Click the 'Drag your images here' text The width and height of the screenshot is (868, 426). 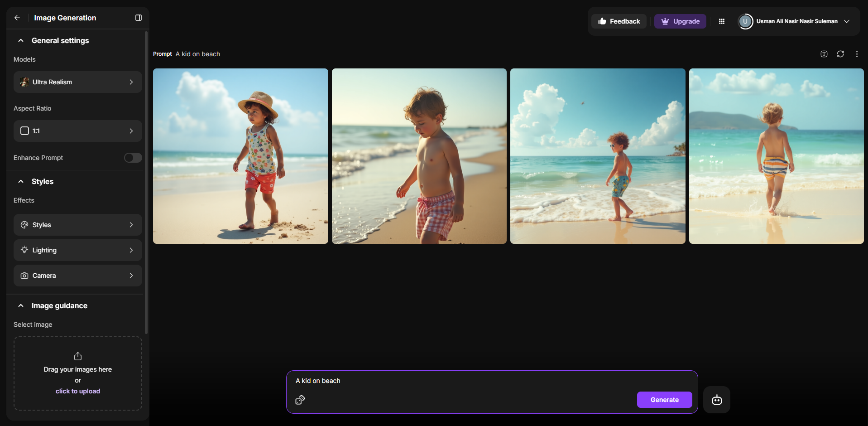point(78,369)
